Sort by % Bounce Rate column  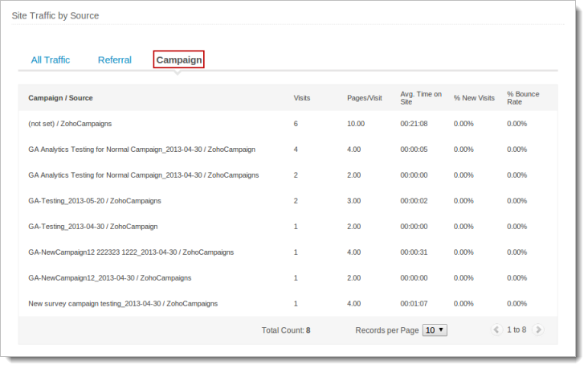point(523,98)
